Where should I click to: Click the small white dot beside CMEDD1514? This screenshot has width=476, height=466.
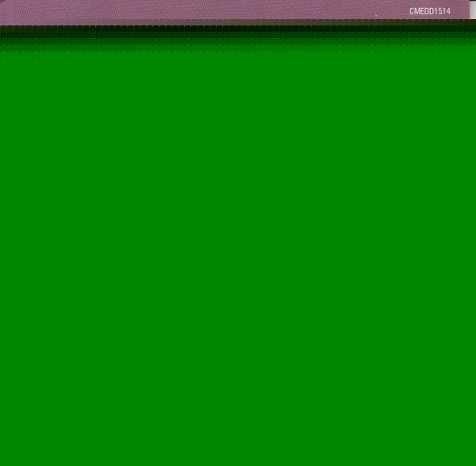[376, 15]
